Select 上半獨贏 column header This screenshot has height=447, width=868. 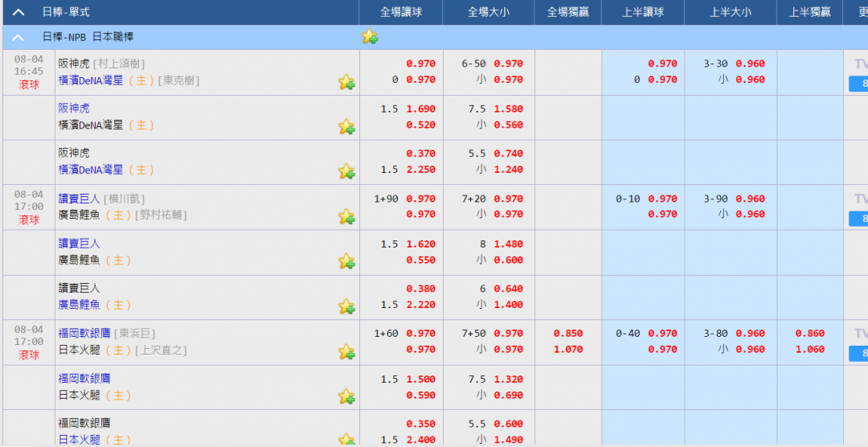click(810, 12)
